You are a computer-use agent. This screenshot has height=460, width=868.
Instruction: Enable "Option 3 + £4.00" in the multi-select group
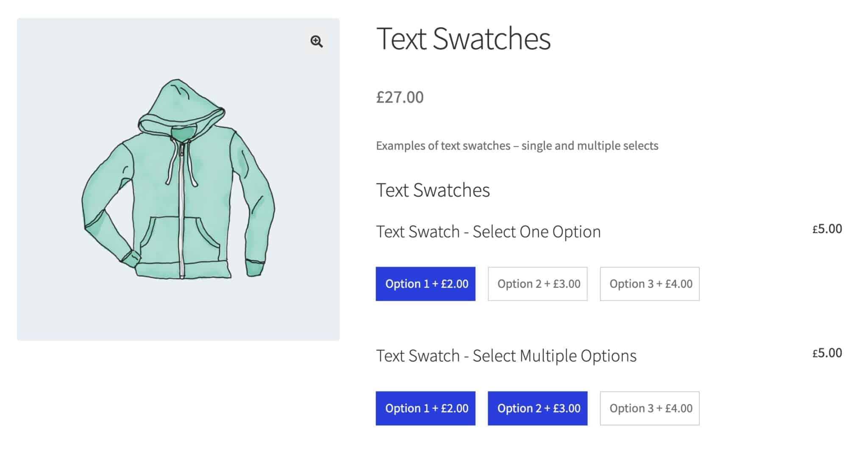pos(649,408)
